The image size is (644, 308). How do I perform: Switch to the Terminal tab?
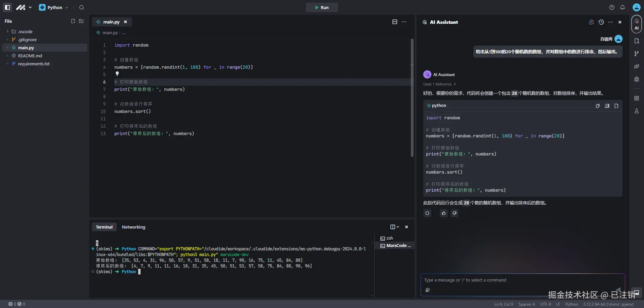coord(104,227)
